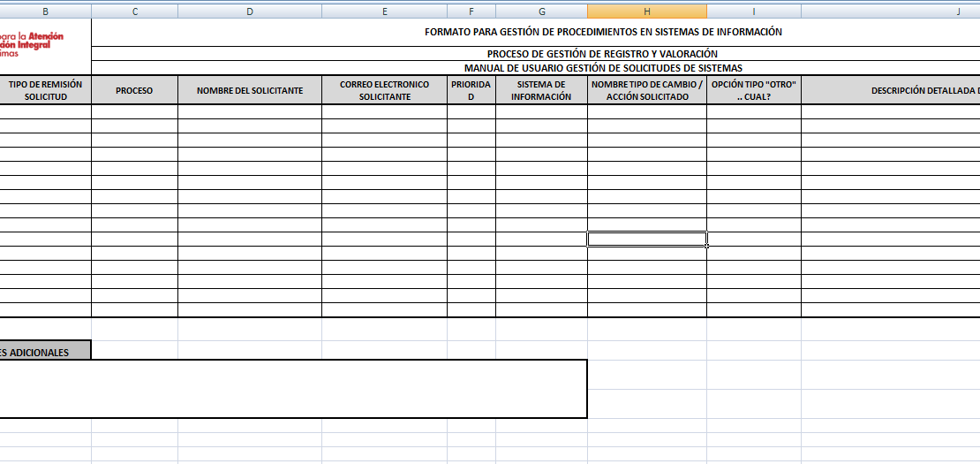Select the FORMATO PARA GESTIÓN title cell

click(x=603, y=32)
